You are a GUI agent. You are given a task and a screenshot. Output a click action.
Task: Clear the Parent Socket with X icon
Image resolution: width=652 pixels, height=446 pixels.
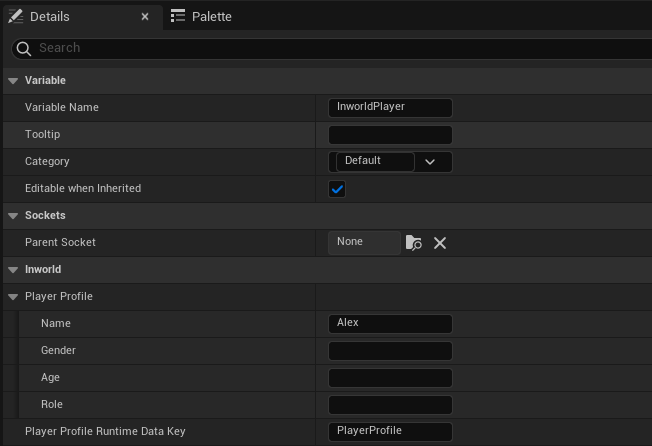point(440,243)
